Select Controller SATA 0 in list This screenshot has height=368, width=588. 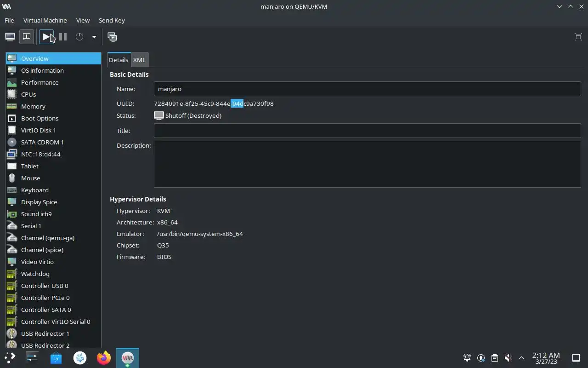click(53, 310)
